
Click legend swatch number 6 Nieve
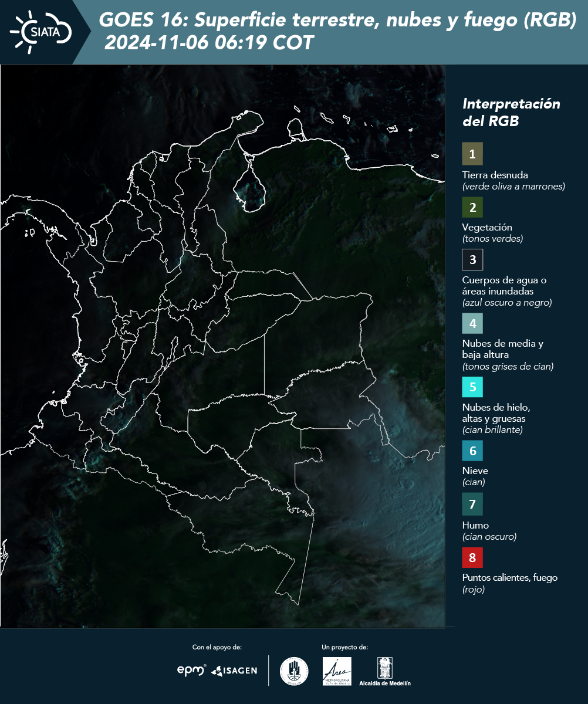(472, 451)
